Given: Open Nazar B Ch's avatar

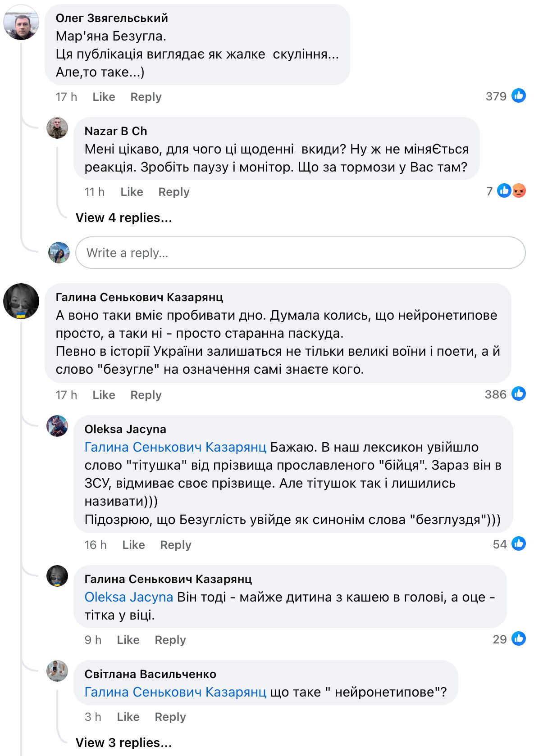Looking at the screenshot, I should [x=57, y=128].
